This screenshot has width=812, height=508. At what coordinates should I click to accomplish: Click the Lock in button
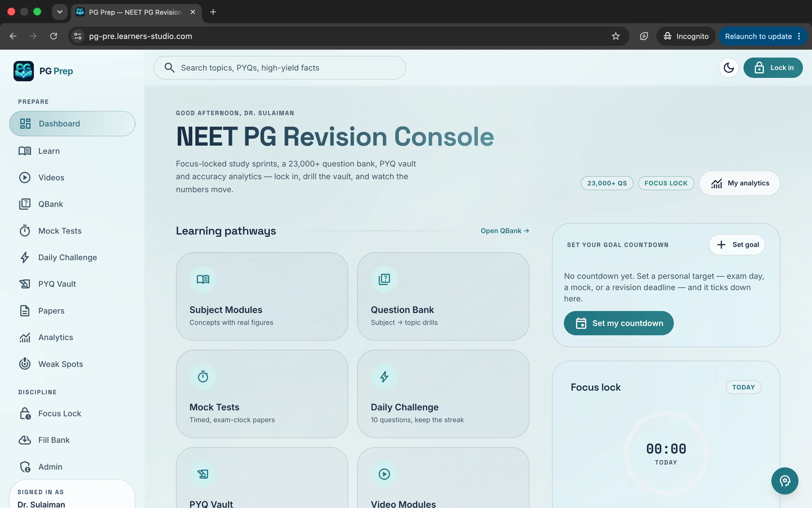coord(773,68)
